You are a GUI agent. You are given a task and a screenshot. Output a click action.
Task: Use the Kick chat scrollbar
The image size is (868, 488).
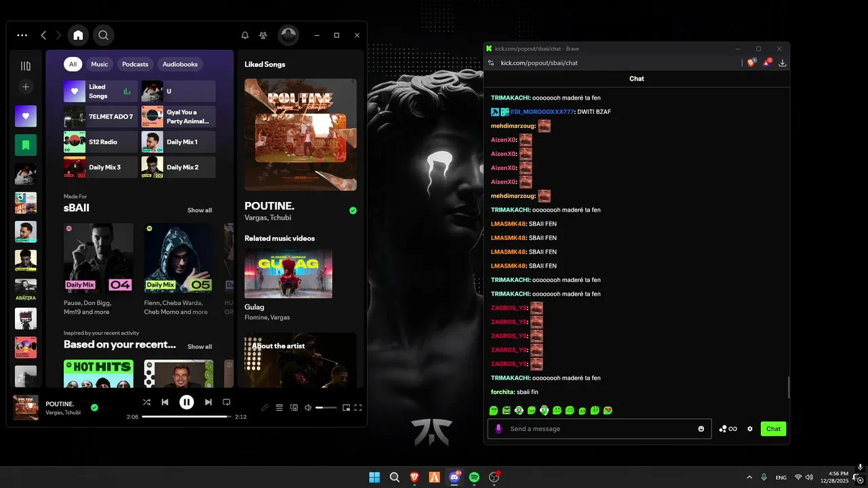point(788,388)
